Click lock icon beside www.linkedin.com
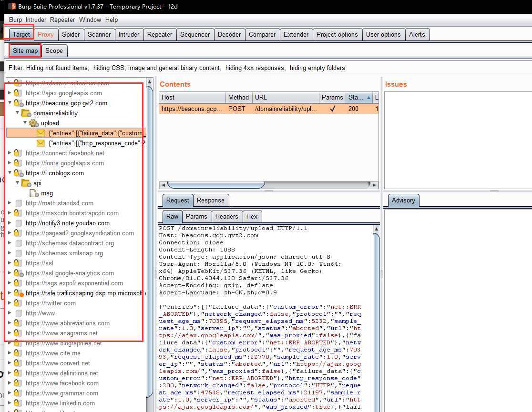532x412 pixels. click(18, 403)
